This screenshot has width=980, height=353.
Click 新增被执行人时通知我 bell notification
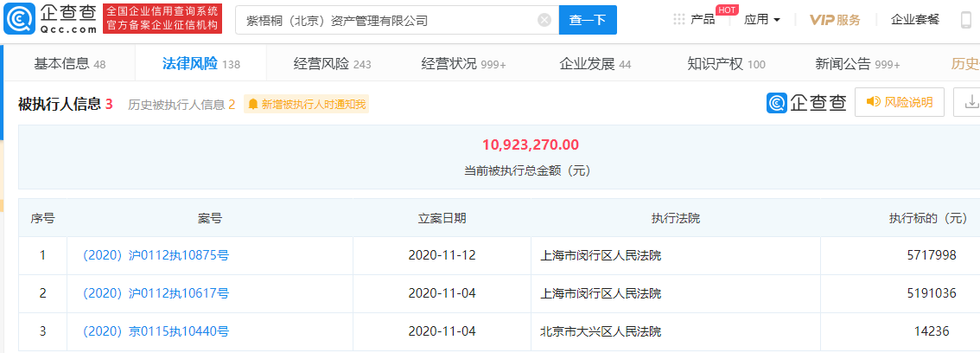pyautogui.click(x=307, y=105)
